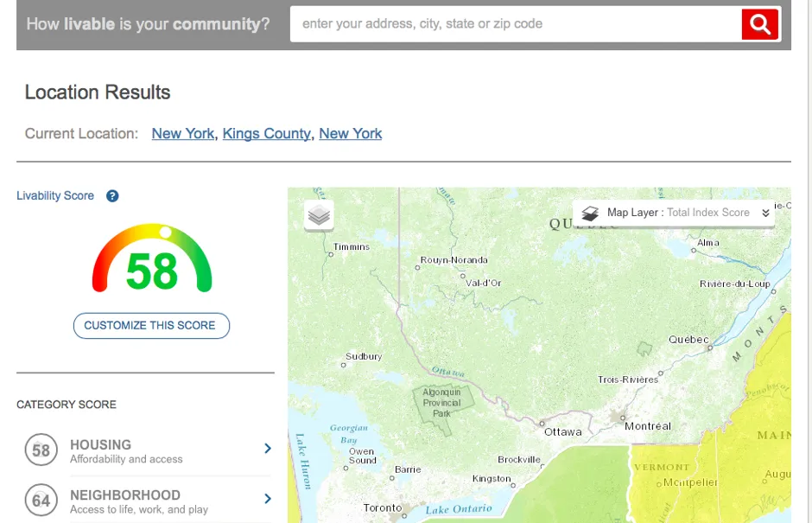Click the Map Layer stack icon
Image resolution: width=812 pixels, height=523 pixels.
click(x=590, y=213)
